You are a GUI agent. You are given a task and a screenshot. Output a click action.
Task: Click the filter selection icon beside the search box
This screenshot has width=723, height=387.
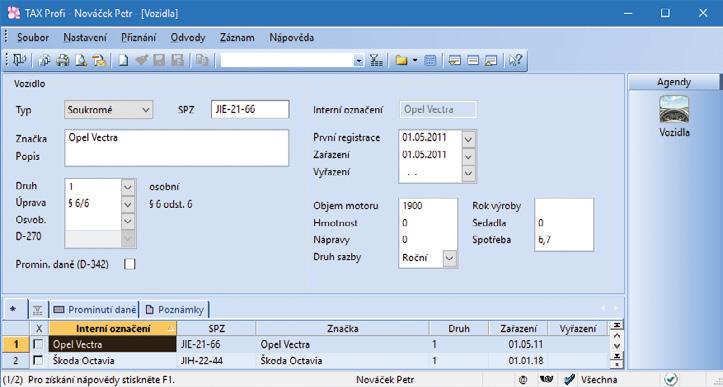[x=376, y=60]
